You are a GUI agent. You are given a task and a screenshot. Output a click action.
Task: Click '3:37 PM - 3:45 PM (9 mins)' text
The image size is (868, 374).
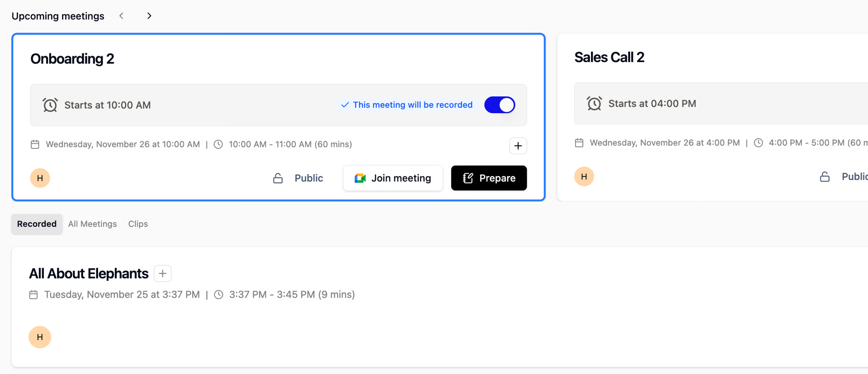(292, 295)
